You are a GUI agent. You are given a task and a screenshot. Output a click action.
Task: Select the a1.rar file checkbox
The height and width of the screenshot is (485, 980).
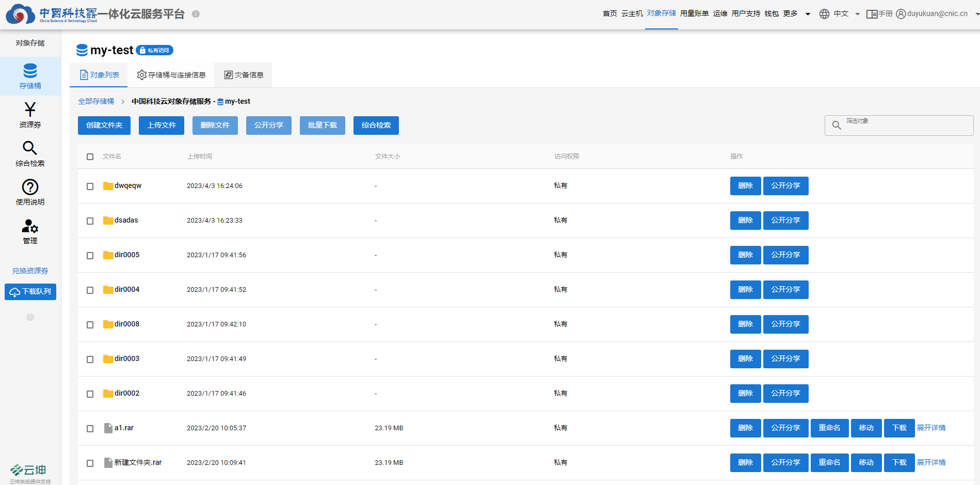[x=90, y=428]
